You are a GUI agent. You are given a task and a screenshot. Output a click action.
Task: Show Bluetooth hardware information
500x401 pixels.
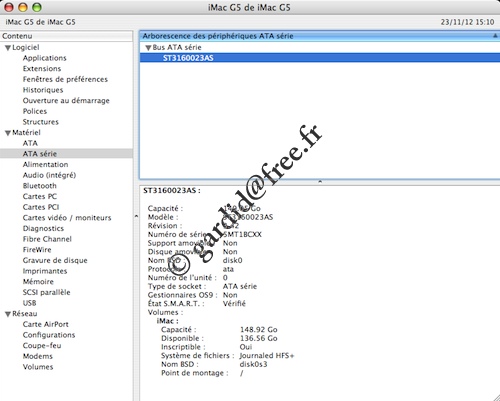point(40,186)
